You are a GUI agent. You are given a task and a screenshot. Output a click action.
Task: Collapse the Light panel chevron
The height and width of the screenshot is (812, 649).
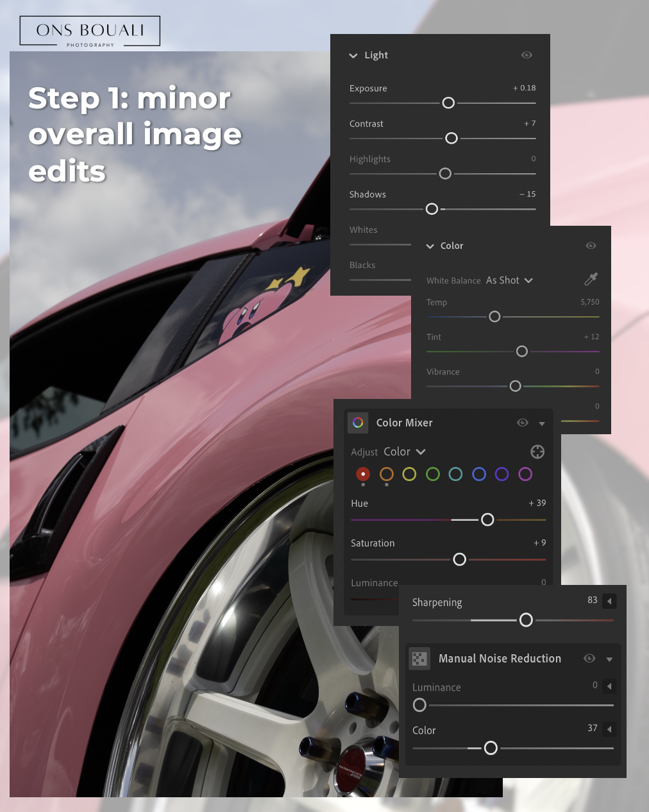353,56
